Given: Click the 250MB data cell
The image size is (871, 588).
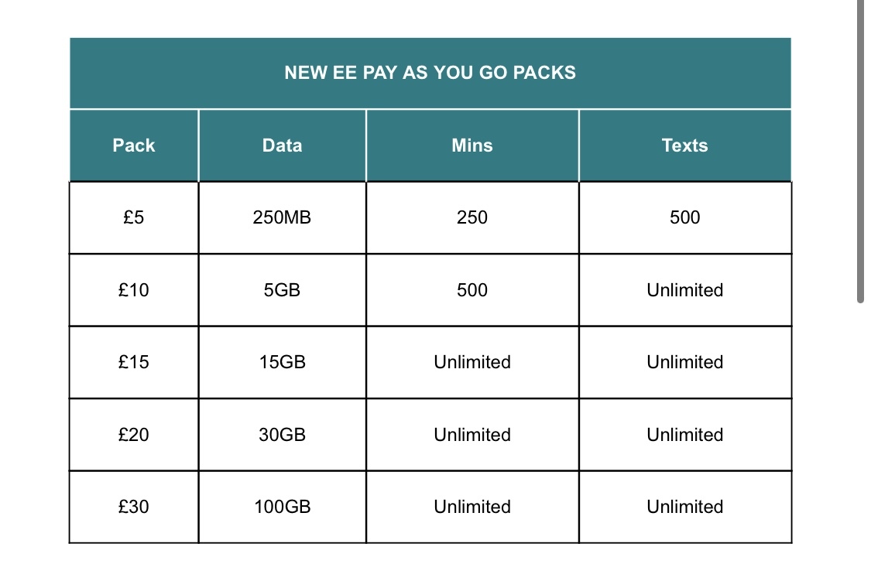Looking at the screenshot, I should point(282,217).
